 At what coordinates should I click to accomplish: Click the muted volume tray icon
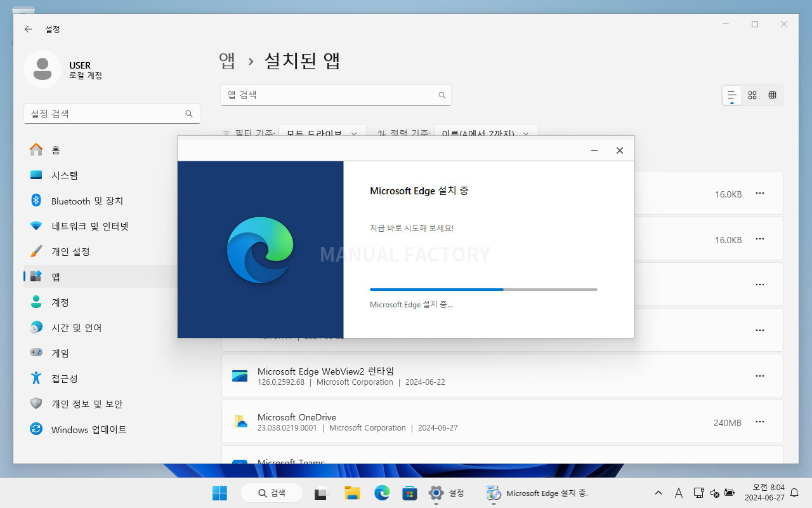point(715,493)
